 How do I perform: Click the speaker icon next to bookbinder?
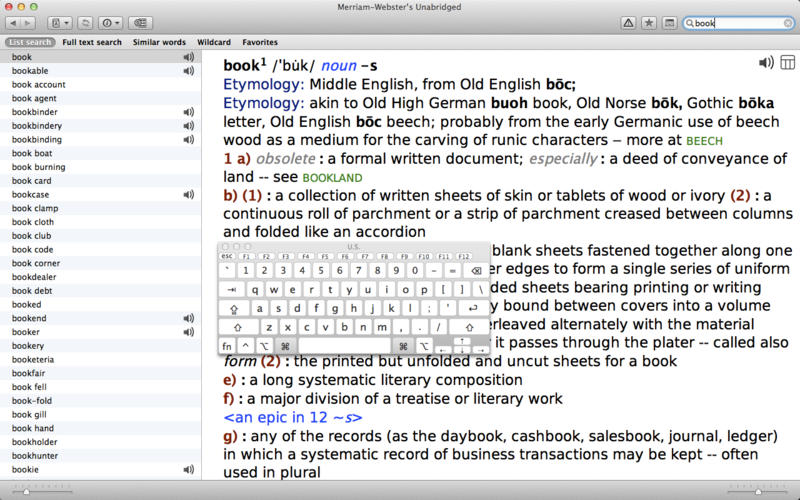coord(188,113)
